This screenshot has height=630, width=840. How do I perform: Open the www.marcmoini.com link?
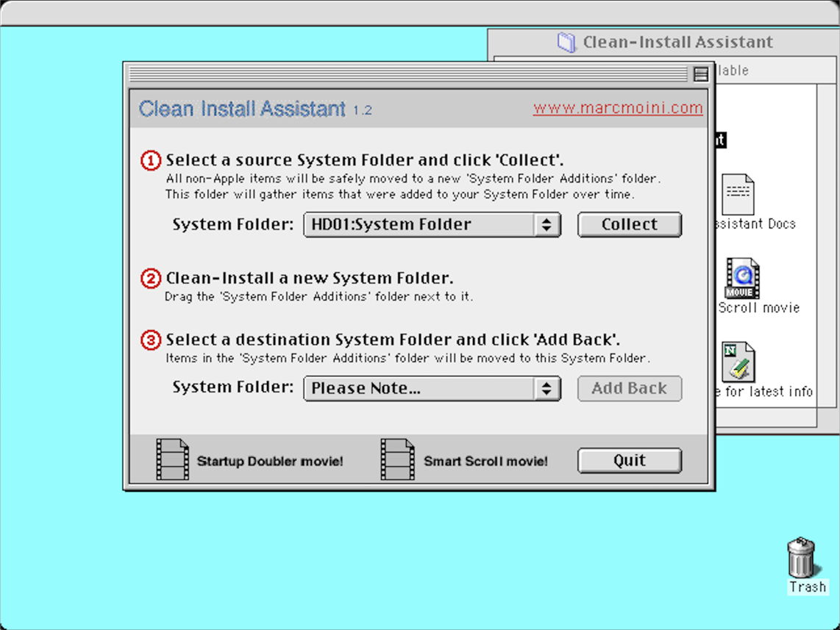[x=618, y=109]
